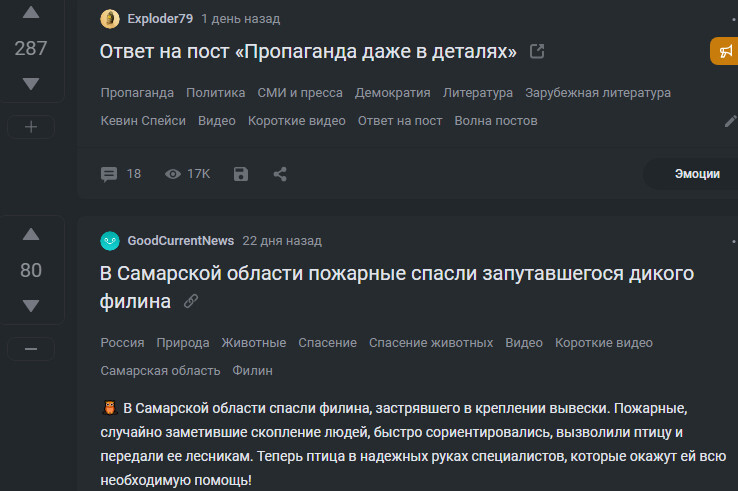This screenshot has height=491, width=738.
Task: Open Exploder79 user profile
Action: (160, 19)
